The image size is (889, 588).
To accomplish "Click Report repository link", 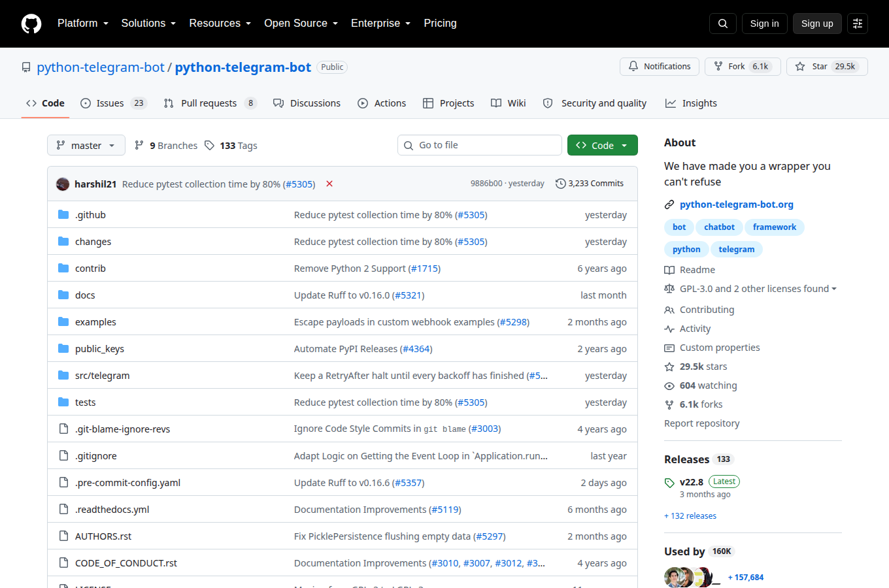I will (x=702, y=423).
